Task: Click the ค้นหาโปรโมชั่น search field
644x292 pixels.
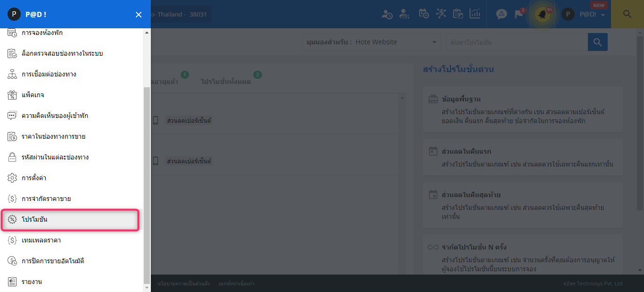Action: [517, 42]
